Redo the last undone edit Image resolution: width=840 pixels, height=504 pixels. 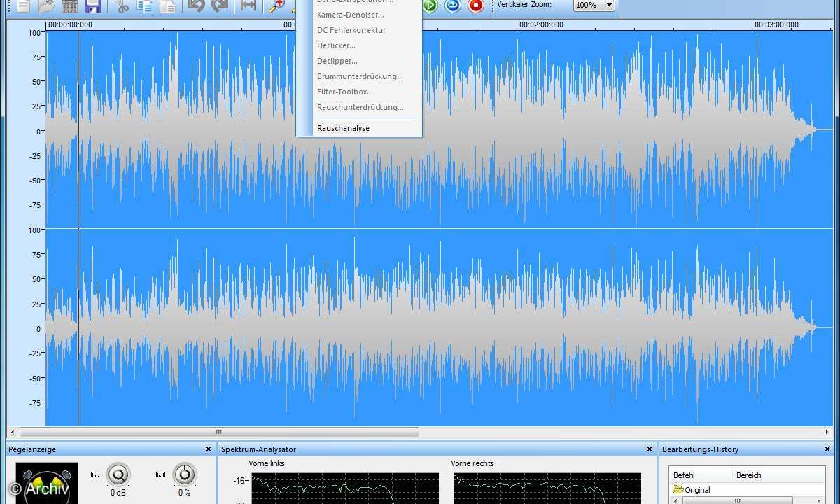click(x=220, y=6)
